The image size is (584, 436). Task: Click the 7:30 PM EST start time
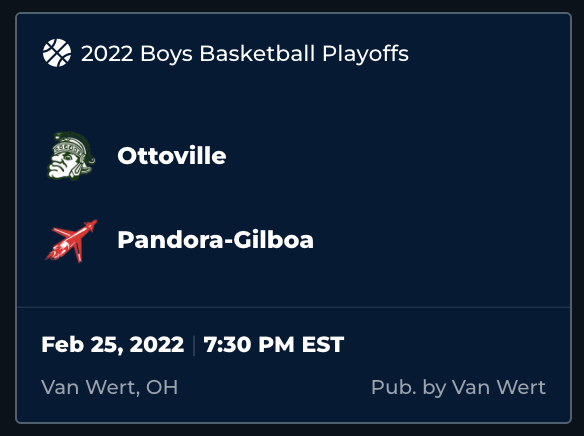point(274,344)
